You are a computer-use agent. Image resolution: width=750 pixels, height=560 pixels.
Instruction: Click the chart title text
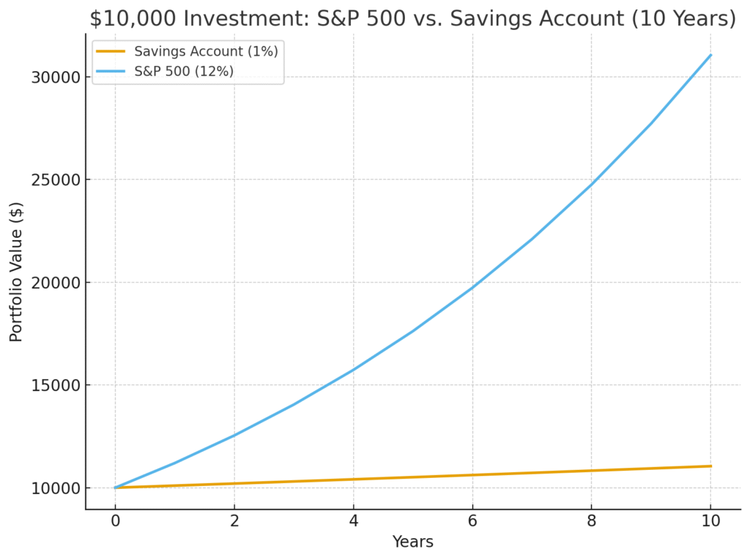412,18
